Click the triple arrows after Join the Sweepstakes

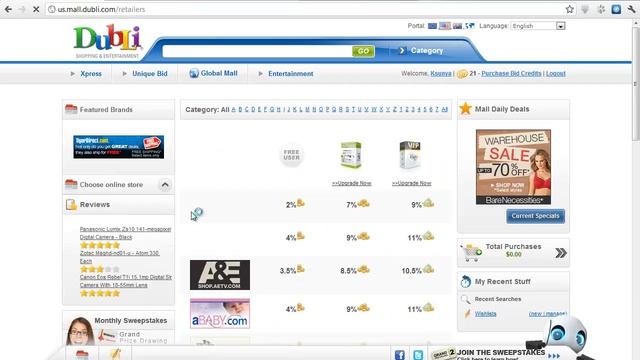click(x=553, y=356)
